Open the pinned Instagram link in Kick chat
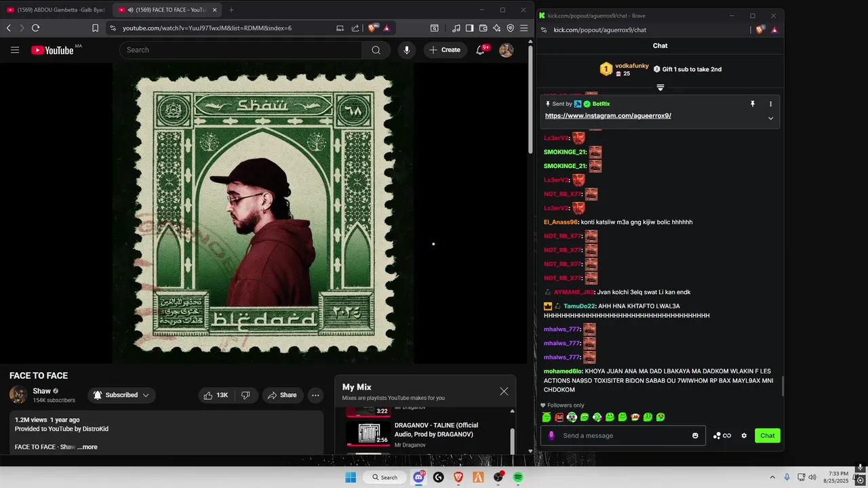 (x=608, y=116)
